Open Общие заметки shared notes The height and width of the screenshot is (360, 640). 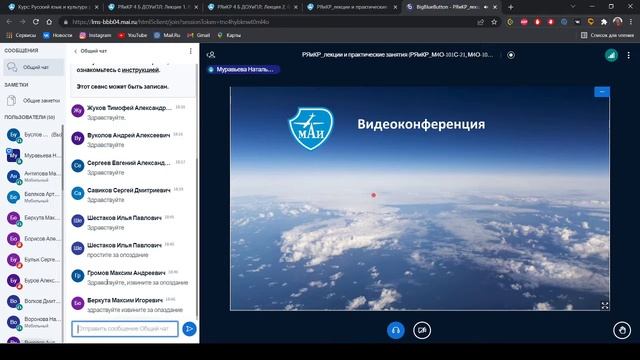point(33,100)
